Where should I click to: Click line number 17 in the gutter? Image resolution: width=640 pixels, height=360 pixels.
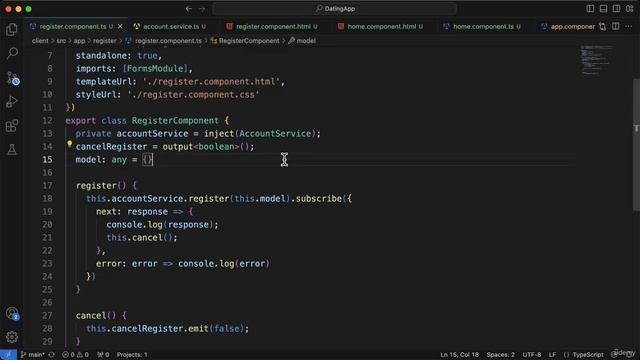(x=47, y=186)
